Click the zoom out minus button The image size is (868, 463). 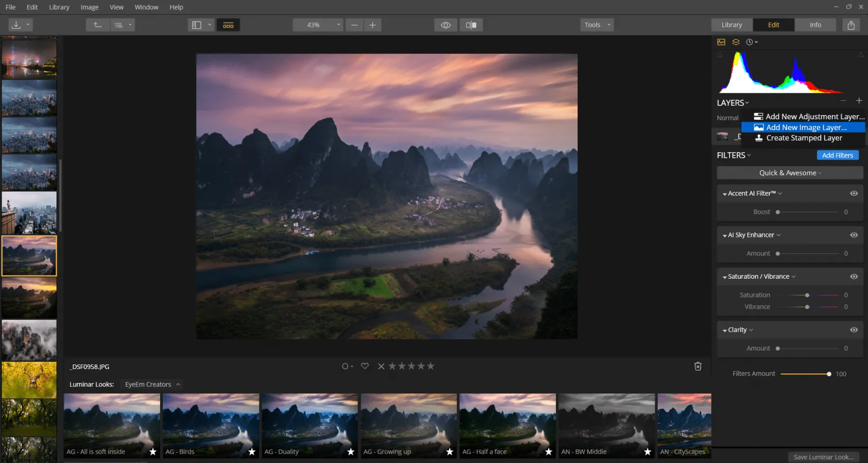point(354,25)
